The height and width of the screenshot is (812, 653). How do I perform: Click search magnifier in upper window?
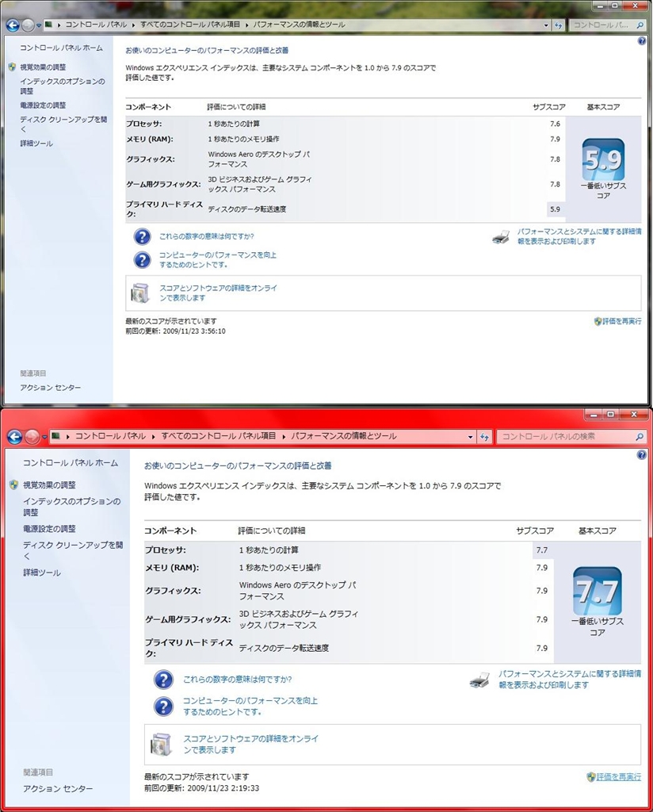point(640,25)
